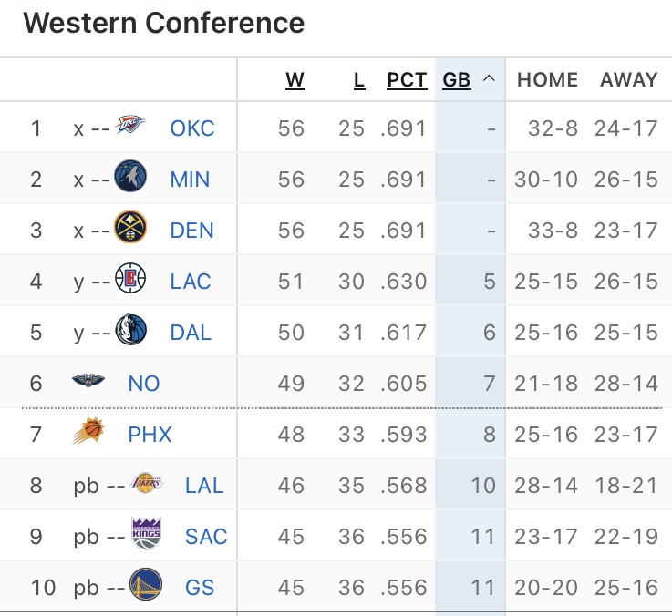Sort standings by GB column header
This screenshot has width=672, height=616.
pyautogui.click(x=457, y=79)
